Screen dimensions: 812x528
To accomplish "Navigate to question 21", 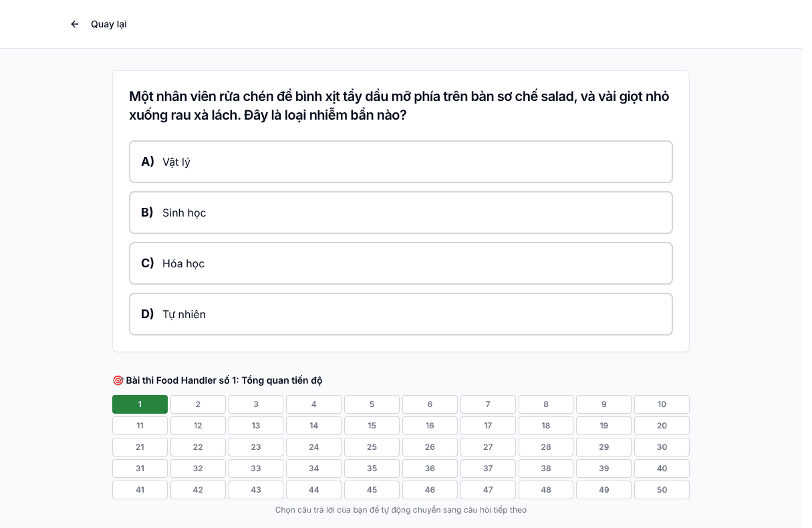I will pyautogui.click(x=140, y=447).
